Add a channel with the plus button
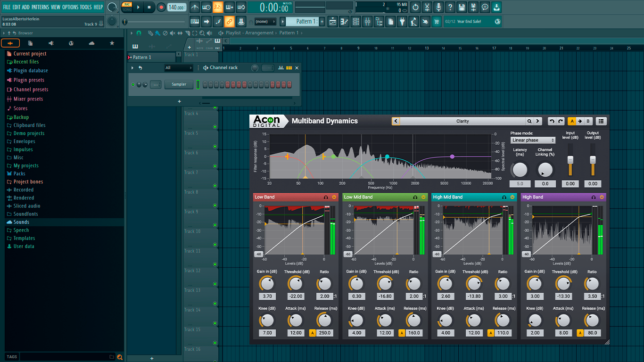The width and height of the screenshot is (644, 362). point(179,101)
